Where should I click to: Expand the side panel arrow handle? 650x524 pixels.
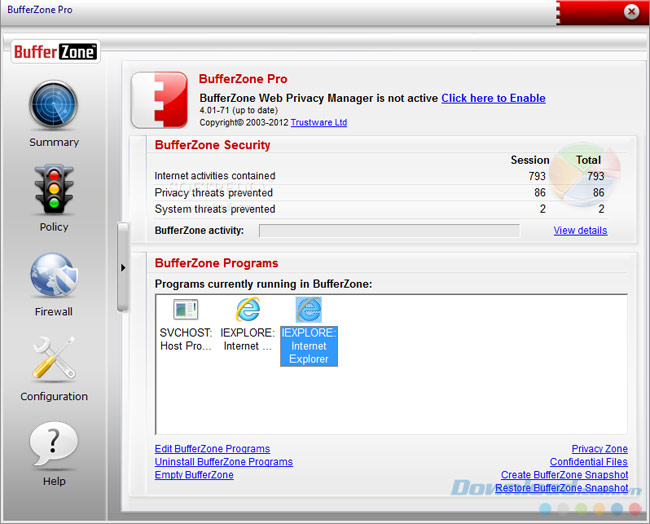pyautogui.click(x=123, y=267)
